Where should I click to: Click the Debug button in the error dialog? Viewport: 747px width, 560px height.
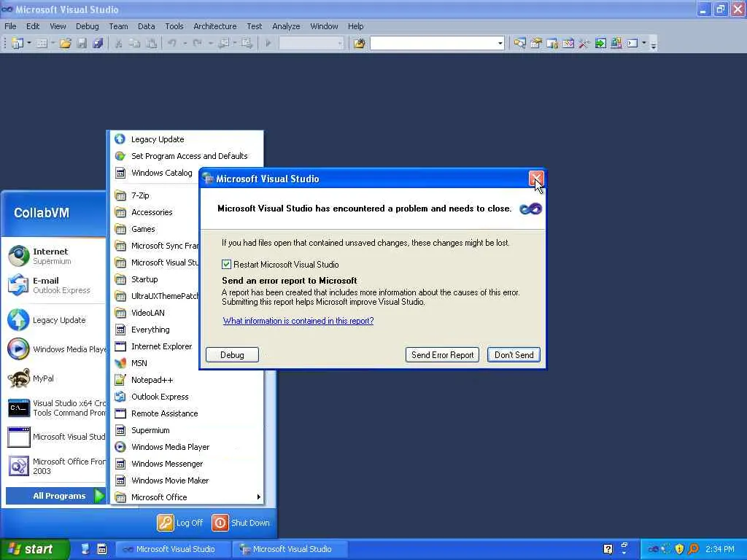point(232,355)
